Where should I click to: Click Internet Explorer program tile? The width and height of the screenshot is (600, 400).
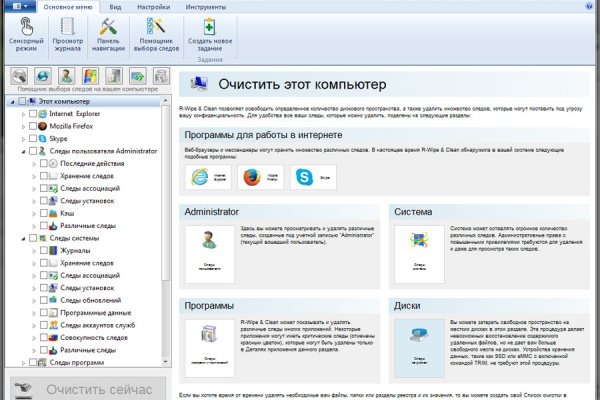click(208, 177)
